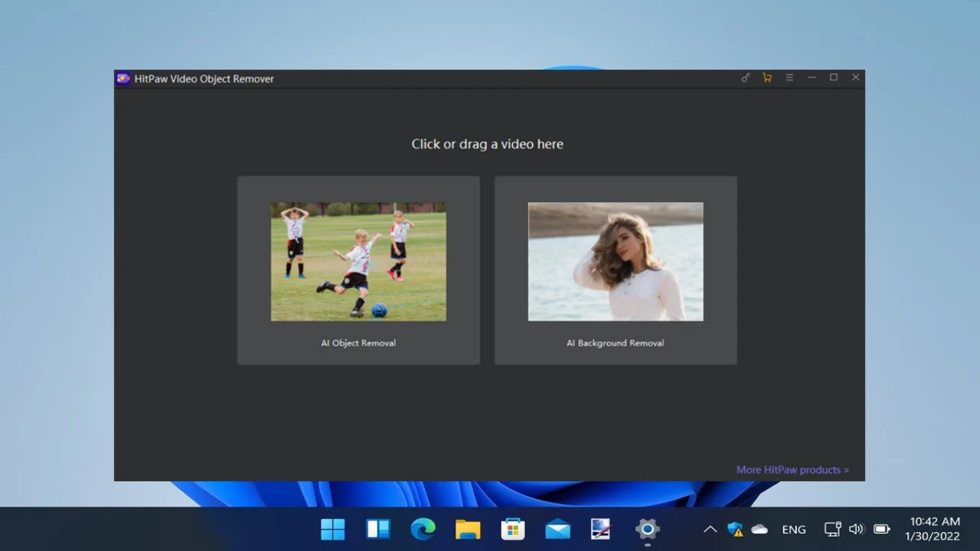The height and width of the screenshot is (551, 980).
Task: Click the HitPaw app logo in title bar
Action: pyautogui.click(x=123, y=78)
